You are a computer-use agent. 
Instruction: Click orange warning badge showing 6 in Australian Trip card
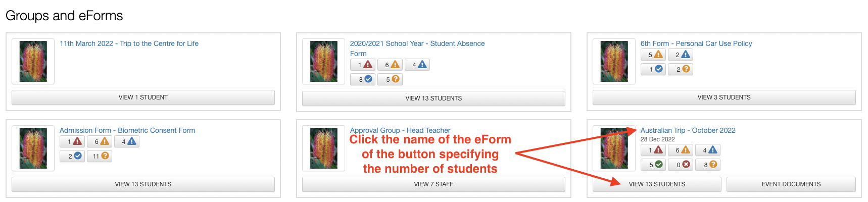[681, 150]
